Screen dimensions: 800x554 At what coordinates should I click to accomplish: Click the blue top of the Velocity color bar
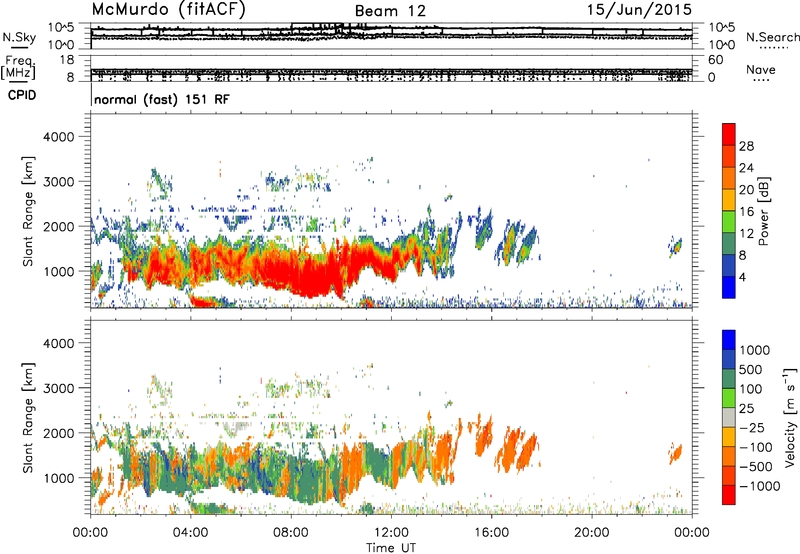729,340
